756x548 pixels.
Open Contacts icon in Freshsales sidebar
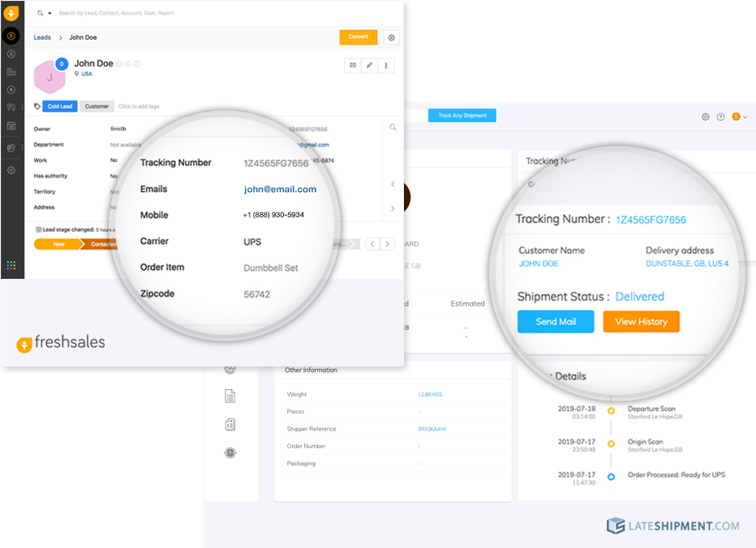tap(11, 54)
